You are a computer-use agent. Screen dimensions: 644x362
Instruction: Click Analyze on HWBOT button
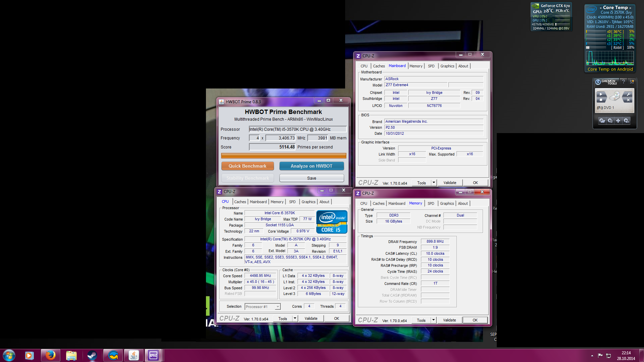[312, 166]
